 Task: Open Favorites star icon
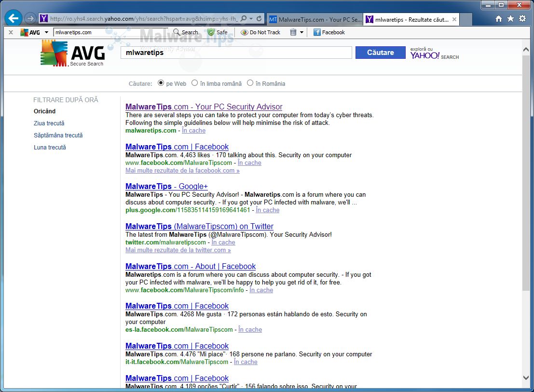[510, 19]
